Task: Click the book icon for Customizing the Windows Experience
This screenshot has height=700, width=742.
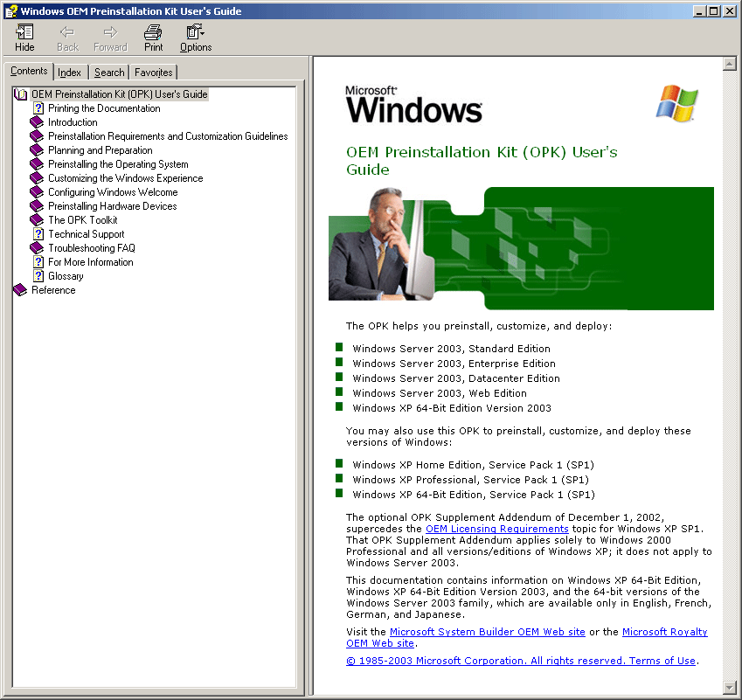Action: click(x=37, y=178)
